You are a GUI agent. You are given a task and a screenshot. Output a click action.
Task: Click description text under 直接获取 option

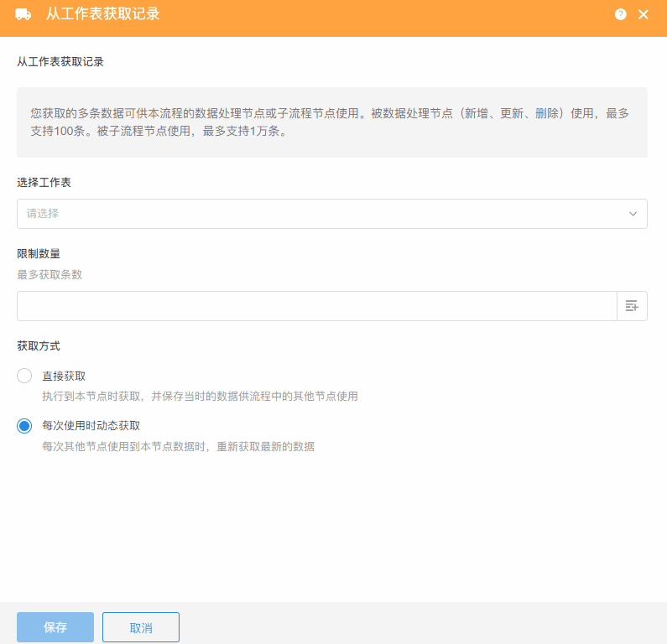pyautogui.click(x=200, y=397)
